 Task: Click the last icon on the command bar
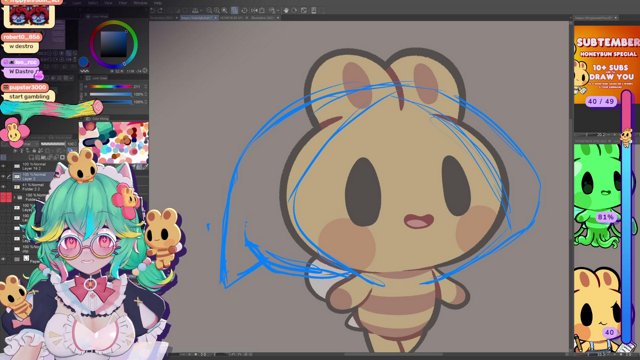point(314,10)
